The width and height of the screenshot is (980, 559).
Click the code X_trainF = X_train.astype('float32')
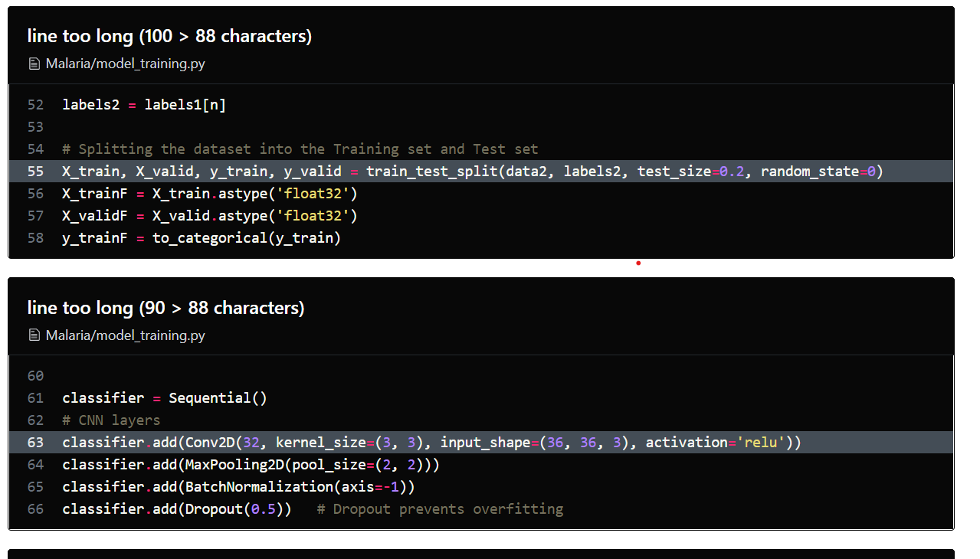(x=210, y=194)
